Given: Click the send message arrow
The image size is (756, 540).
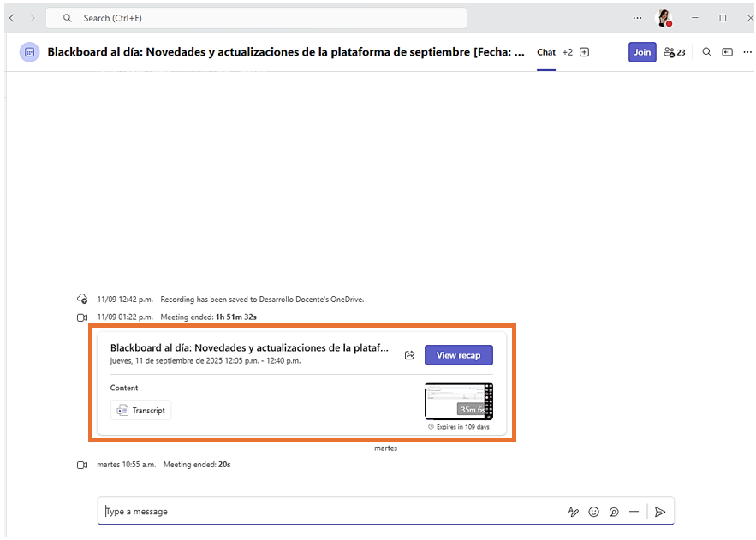Looking at the screenshot, I should pos(659,512).
